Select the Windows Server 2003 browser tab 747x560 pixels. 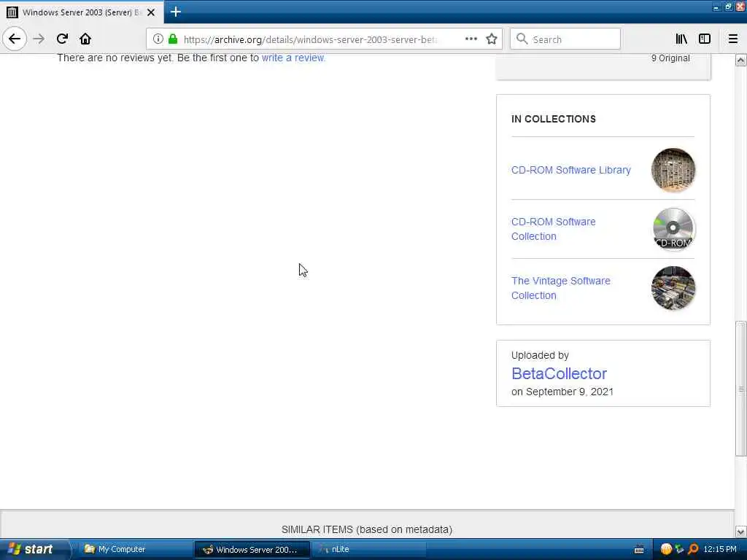[82, 12]
